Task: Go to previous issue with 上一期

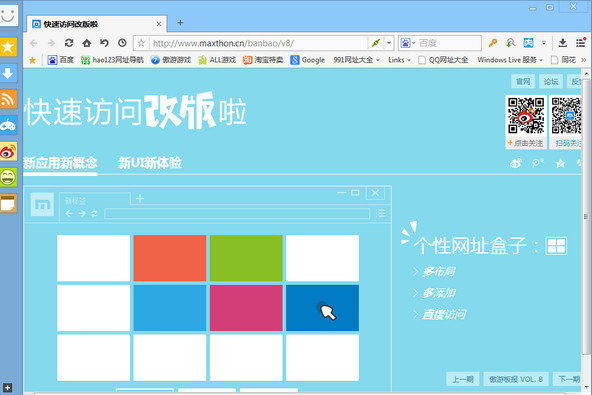Action: [x=463, y=379]
